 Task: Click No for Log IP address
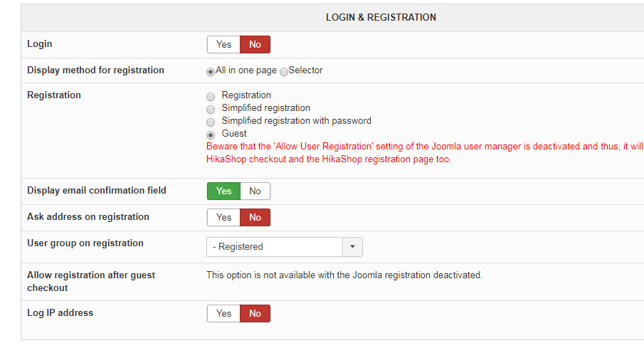255,313
